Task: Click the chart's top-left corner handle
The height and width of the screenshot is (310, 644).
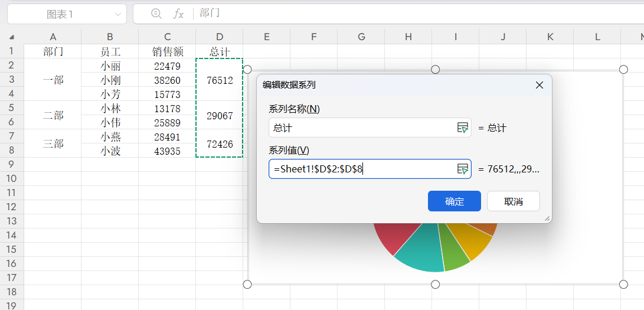Action: [x=247, y=70]
